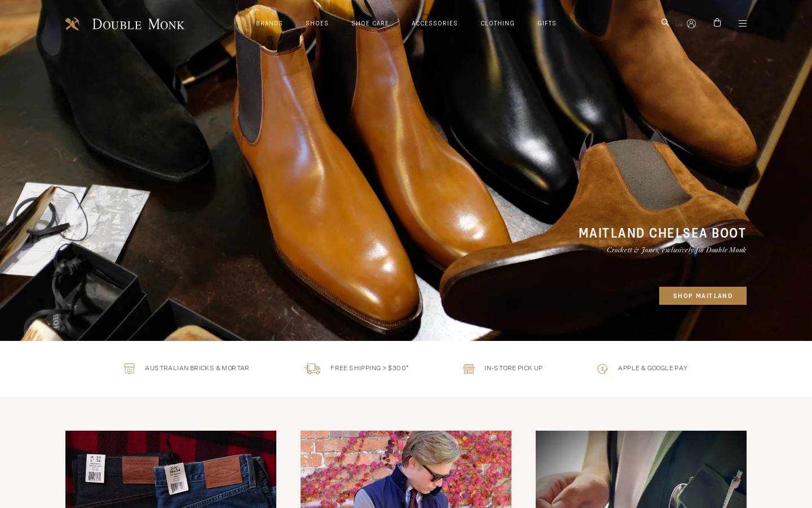Click 'Crockett & Jones, exclusively for Double Monk' subtitle
Image resolution: width=812 pixels, height=508 pixels.
tap(676, 250)
